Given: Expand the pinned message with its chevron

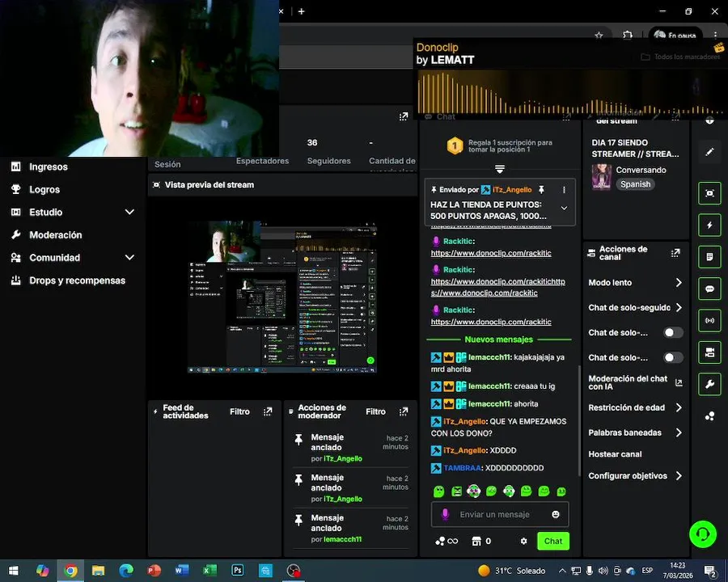Looking at the screenshot, I should click(564, 208).
